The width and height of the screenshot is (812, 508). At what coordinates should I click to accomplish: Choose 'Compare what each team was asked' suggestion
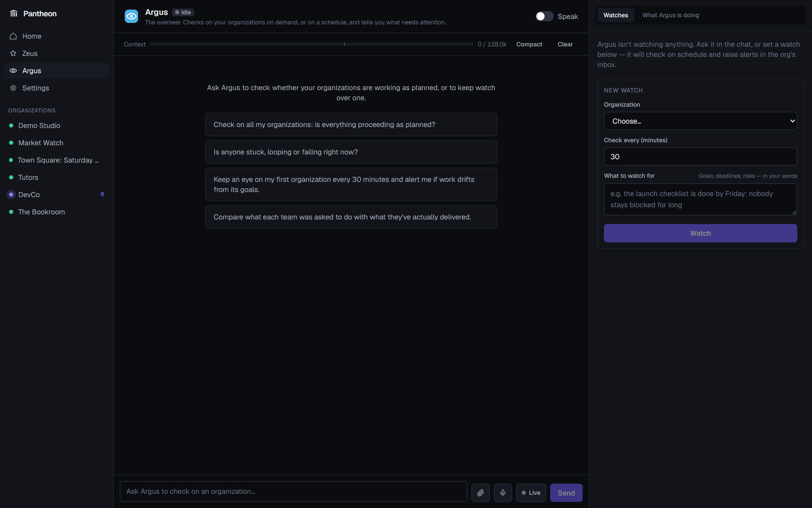(351, 217)
